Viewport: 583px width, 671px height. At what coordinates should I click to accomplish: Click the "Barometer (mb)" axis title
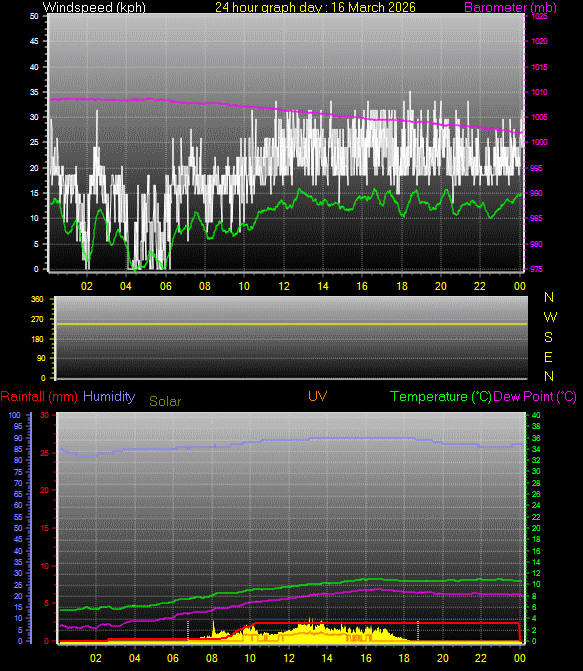tap(510, 7)
